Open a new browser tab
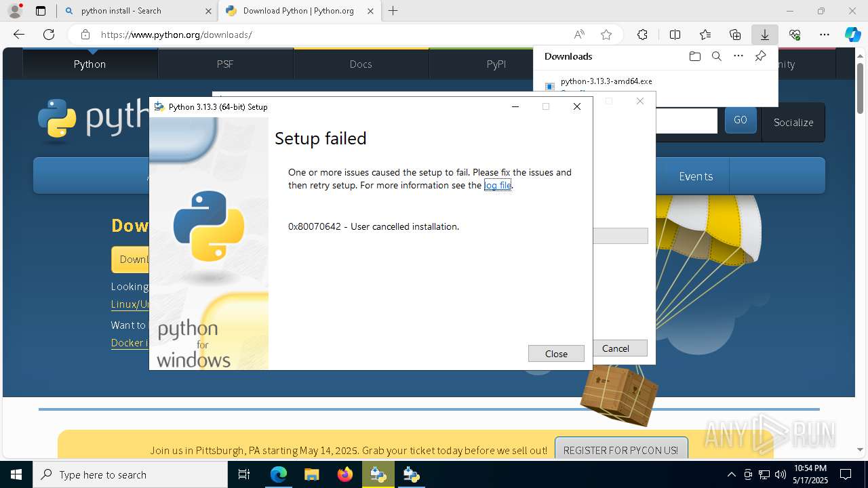Viewport: 868px width, 488px height. pyautogui.click(x=393, y=11)
